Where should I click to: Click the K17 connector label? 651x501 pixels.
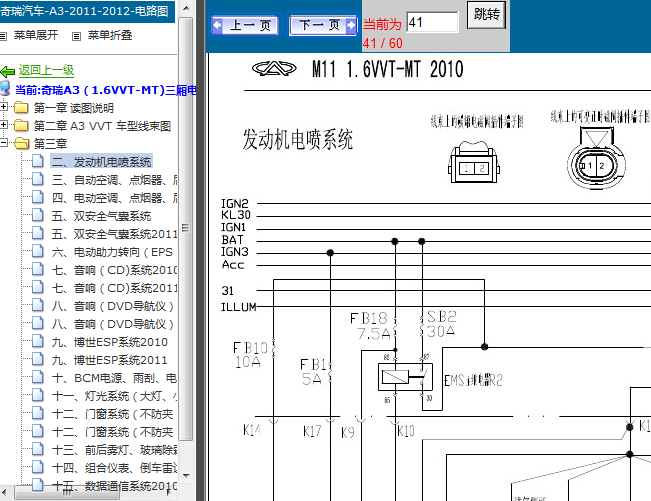tap(312, 431)
